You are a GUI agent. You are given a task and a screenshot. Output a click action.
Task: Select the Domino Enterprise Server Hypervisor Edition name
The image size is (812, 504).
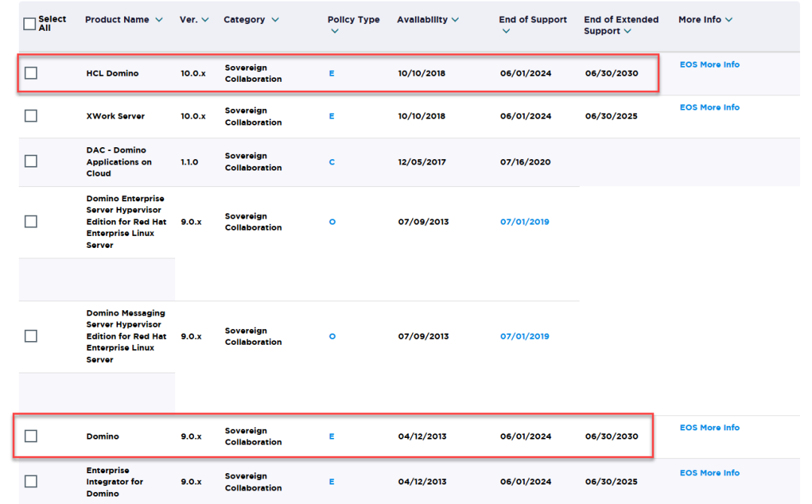pos(126,222)
